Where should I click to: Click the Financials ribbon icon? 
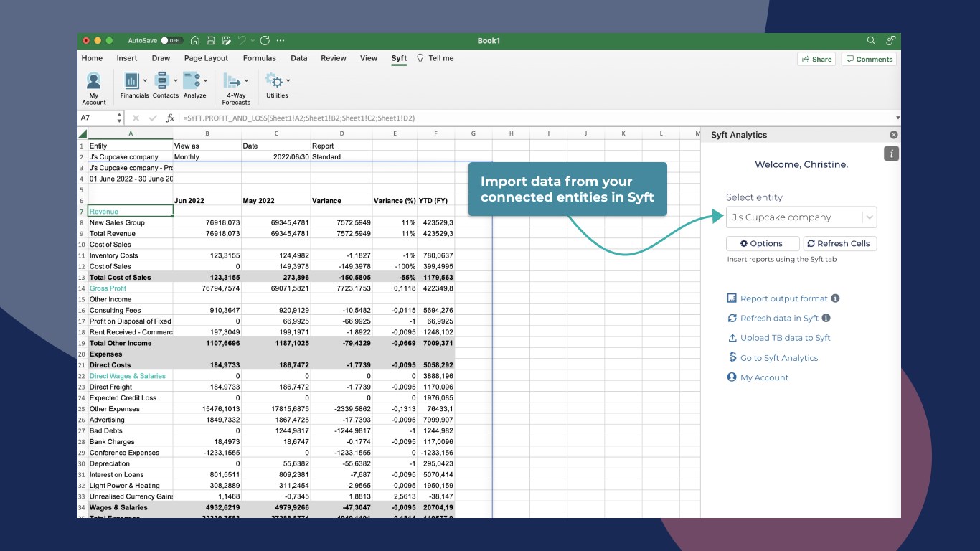[x=131, y=81]
